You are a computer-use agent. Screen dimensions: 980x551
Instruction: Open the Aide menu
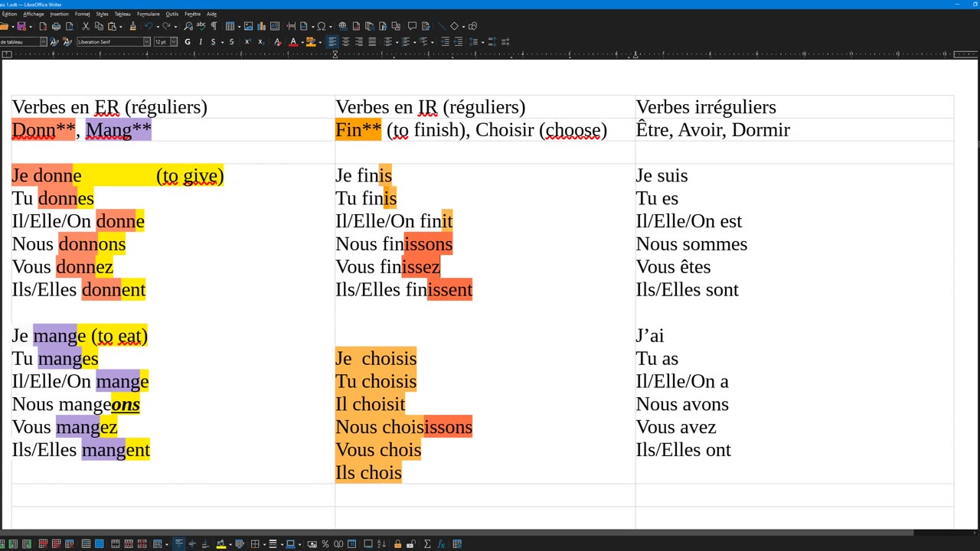click(x=211, y=14)
